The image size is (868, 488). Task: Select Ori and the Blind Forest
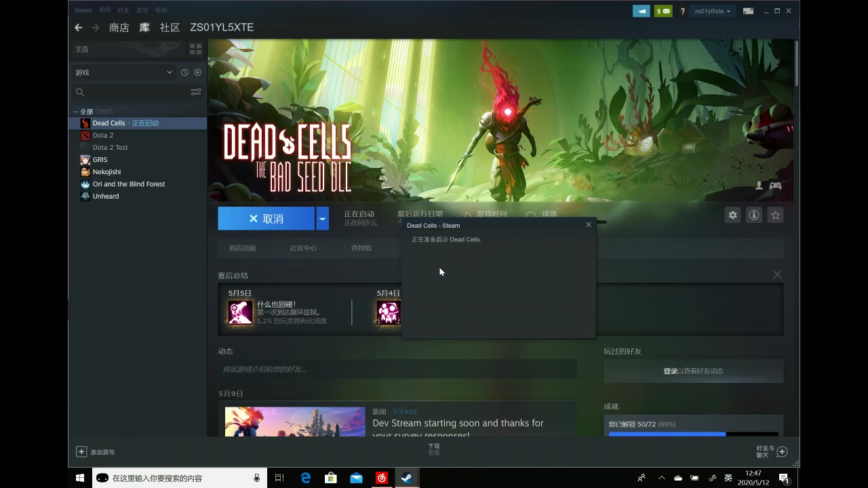pos(139,184)
